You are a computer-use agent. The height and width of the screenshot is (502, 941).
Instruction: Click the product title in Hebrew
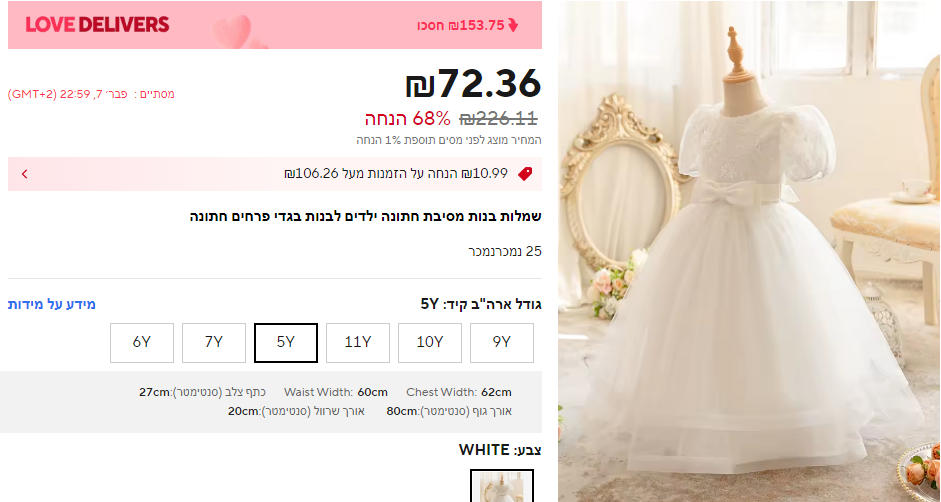pos(365,216)
